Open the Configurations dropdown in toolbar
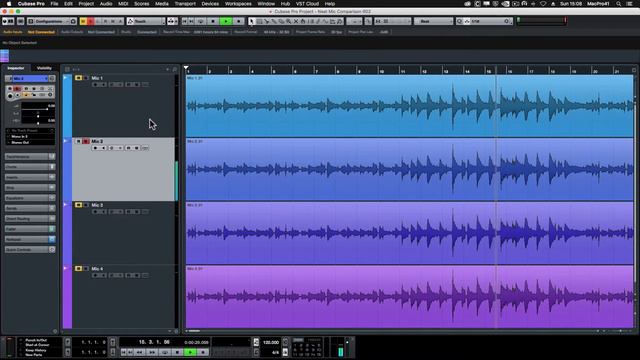640x360 pixels. click(x=52, y=21)
